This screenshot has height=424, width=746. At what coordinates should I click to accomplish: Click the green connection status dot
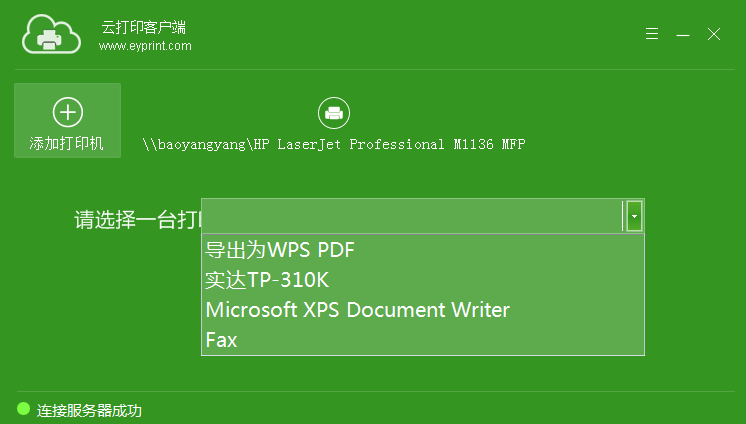[24, 408]
